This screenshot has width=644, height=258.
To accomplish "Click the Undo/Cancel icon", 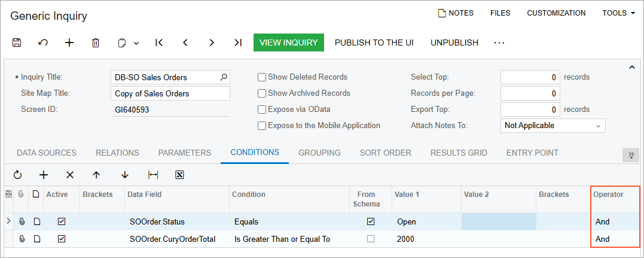I will [43, 43].
